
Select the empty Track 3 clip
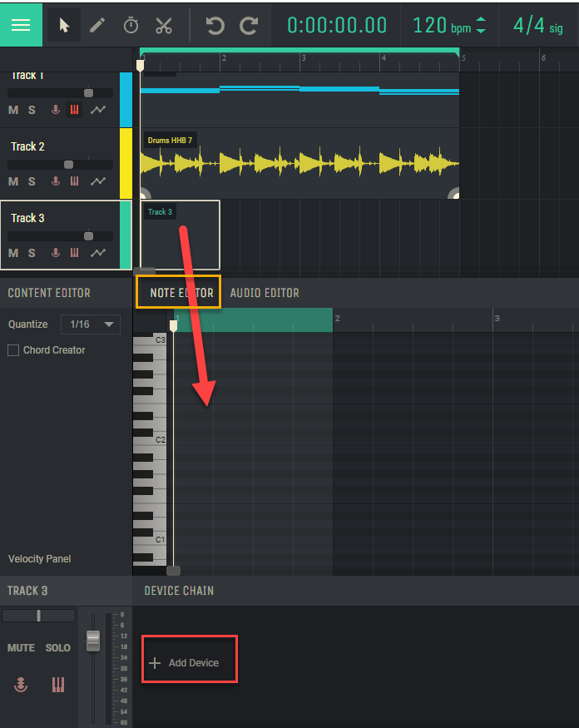coord(181,235)
